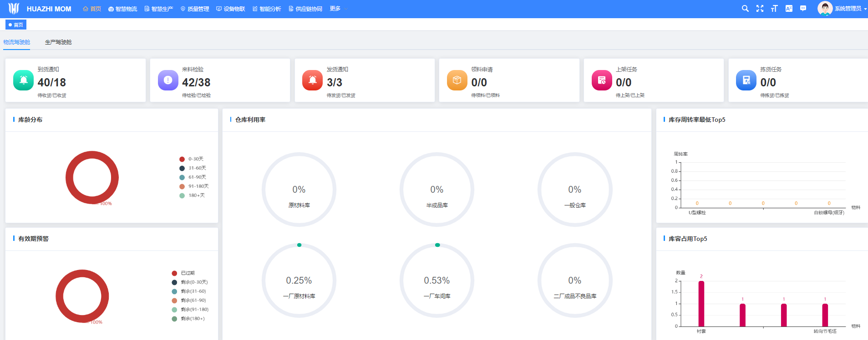Click the HUAZHI MOM logo link
868x340 pixels.
coord(40,9)
